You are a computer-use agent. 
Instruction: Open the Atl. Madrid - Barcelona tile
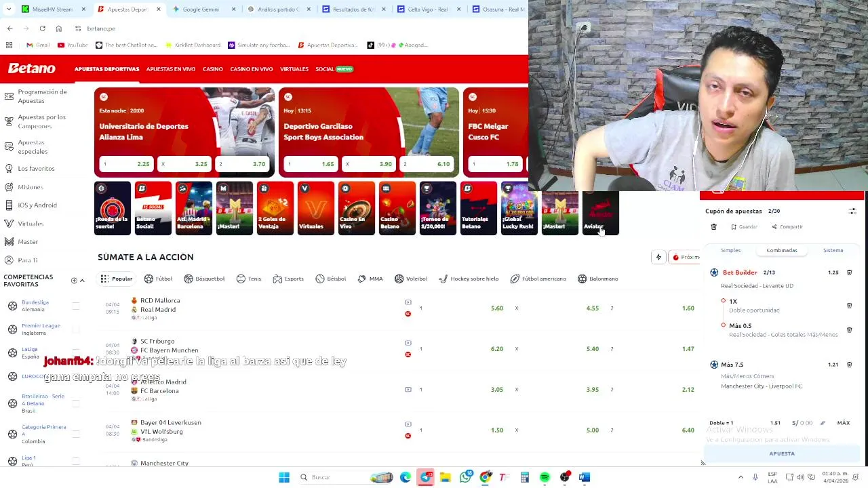pyautogui.click(x=193, y=208)
